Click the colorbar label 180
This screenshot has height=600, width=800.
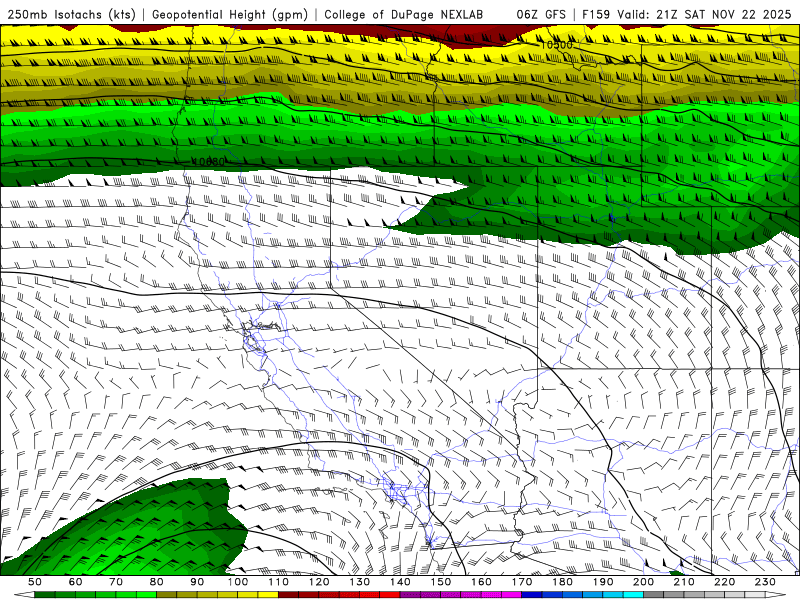(x=562, y=582)
